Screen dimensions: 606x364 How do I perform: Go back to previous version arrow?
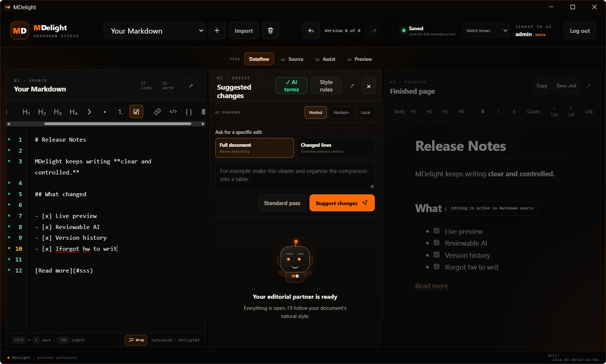click(311, 31)
